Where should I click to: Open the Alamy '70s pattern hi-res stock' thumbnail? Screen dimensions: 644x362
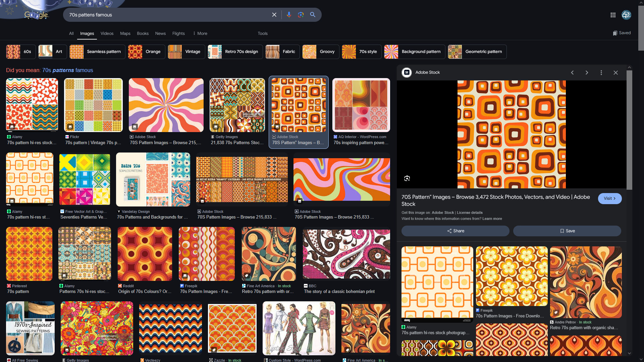pyautogui.click(x=32, y=105)
